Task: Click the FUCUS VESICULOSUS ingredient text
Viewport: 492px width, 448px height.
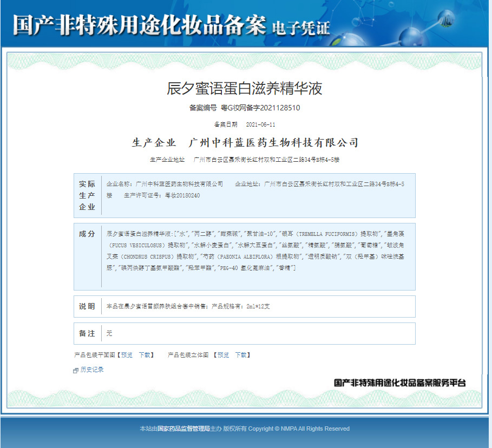Action: click(136, 245)
